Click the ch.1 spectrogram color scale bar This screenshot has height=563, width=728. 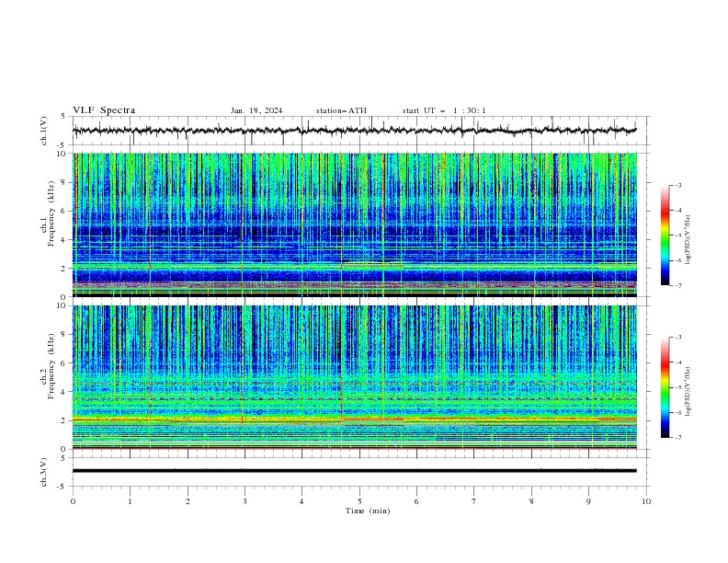pyautogui.click(x=665, y=236)
